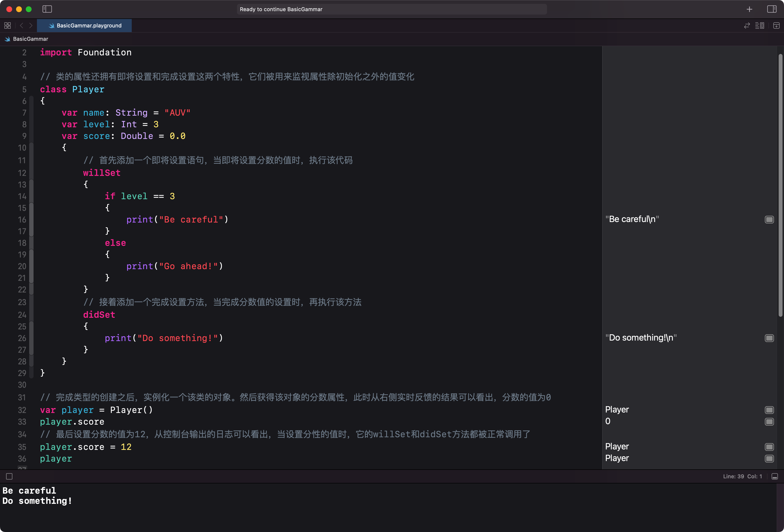Show quick look for line 35 Player result
This screenshot has height=532, width=784.
pyautogui.click(x=769, y=447)
